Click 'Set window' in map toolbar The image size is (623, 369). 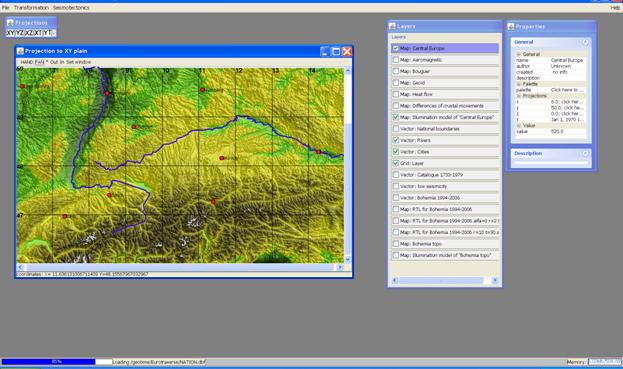pos(78,62)
